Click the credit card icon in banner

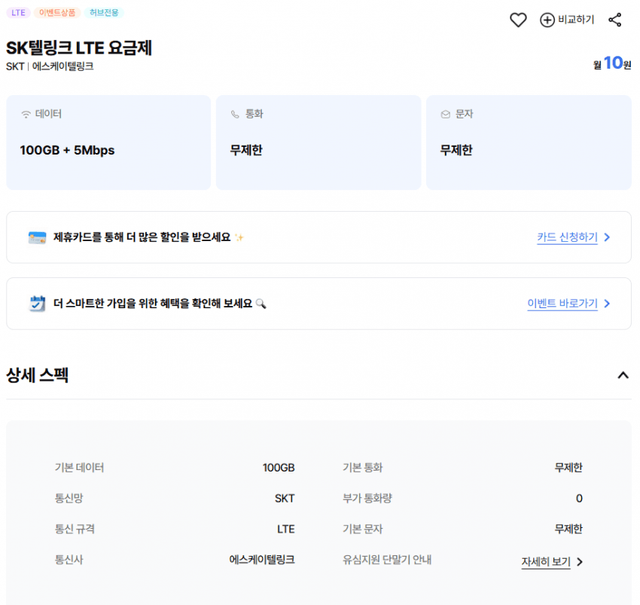pos(37,238)
